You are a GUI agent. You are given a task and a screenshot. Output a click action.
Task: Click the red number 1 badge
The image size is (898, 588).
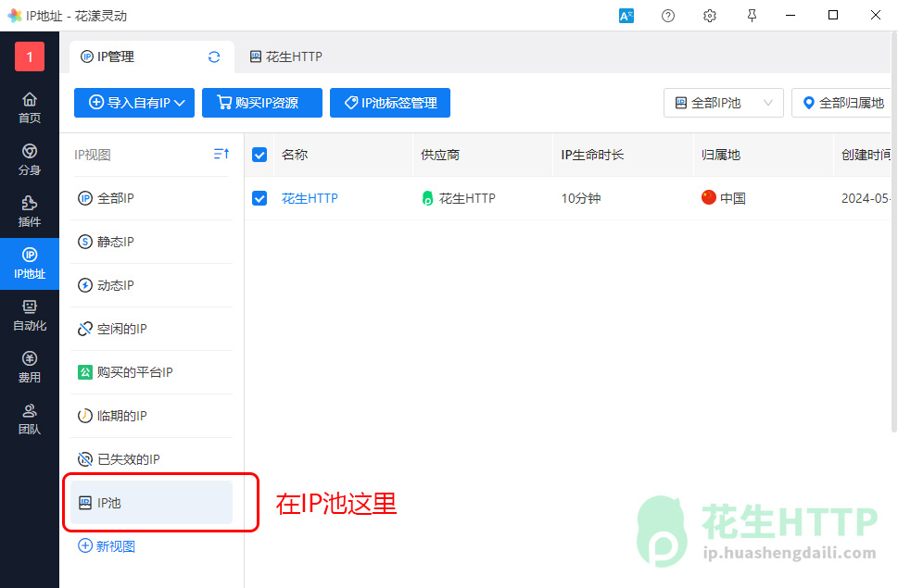30,56
